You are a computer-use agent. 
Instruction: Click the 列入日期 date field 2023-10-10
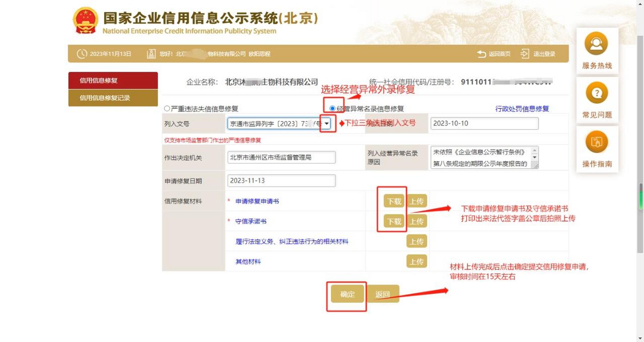pos(484,123)
